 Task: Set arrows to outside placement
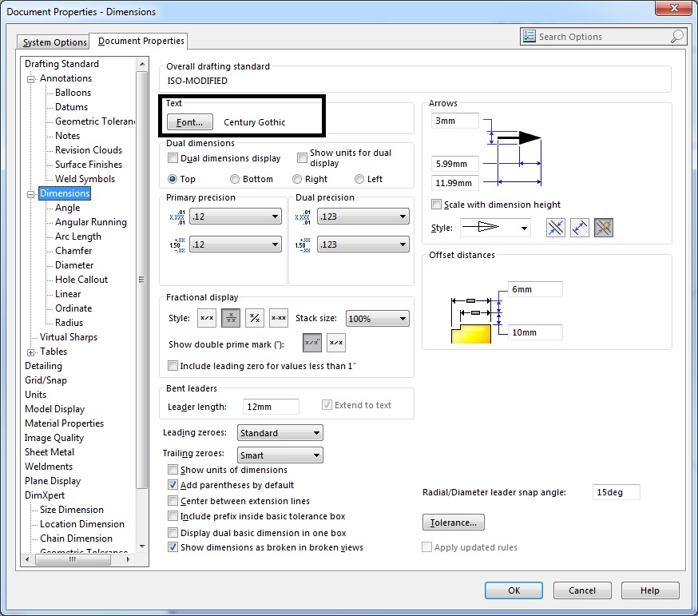coord(556,228)
